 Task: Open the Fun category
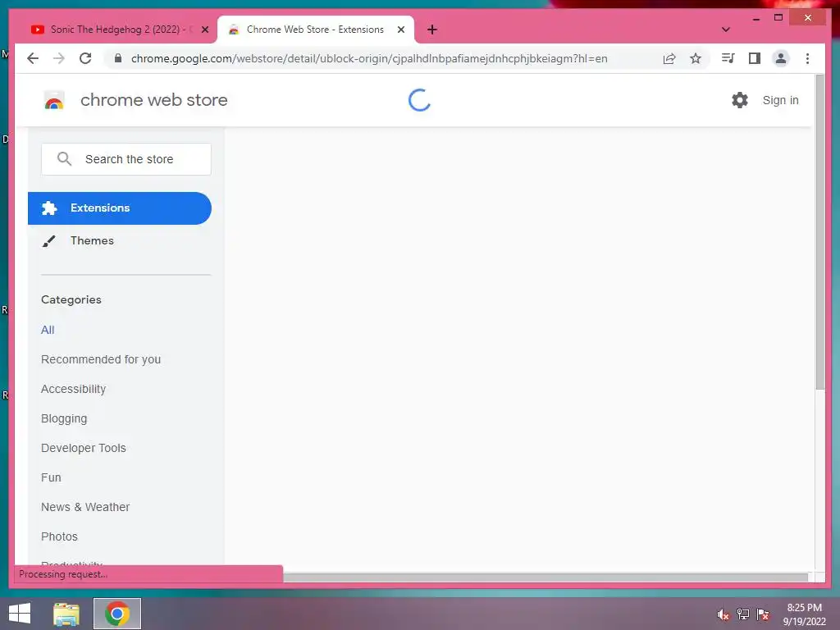tap(51, 477)
